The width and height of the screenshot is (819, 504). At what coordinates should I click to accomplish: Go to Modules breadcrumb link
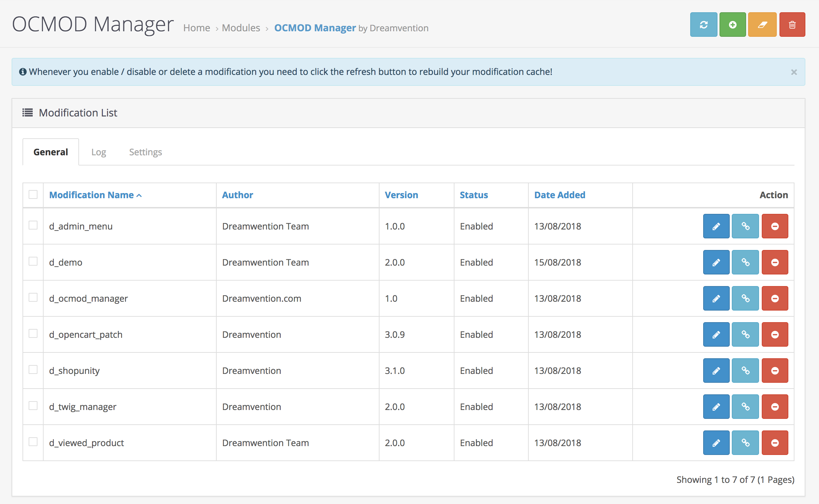tap(241, 28)
